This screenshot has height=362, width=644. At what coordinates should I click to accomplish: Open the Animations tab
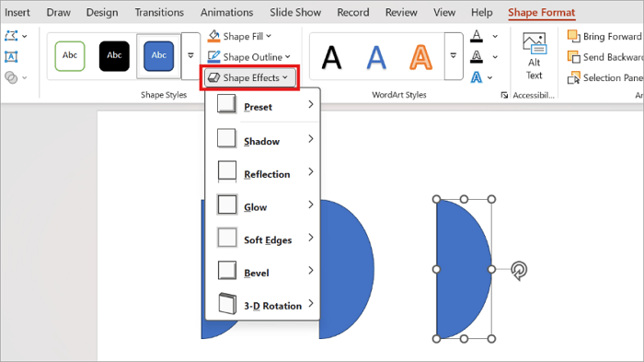226,12
